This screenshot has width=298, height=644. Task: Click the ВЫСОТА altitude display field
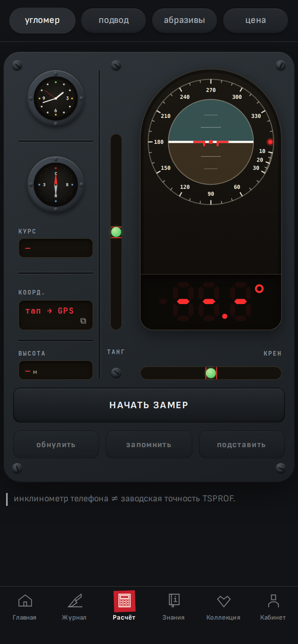56,370
